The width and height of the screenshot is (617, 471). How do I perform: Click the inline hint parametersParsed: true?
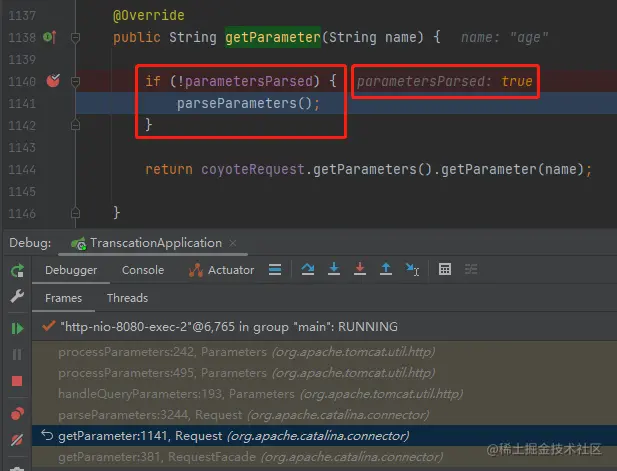click(445, 81)
